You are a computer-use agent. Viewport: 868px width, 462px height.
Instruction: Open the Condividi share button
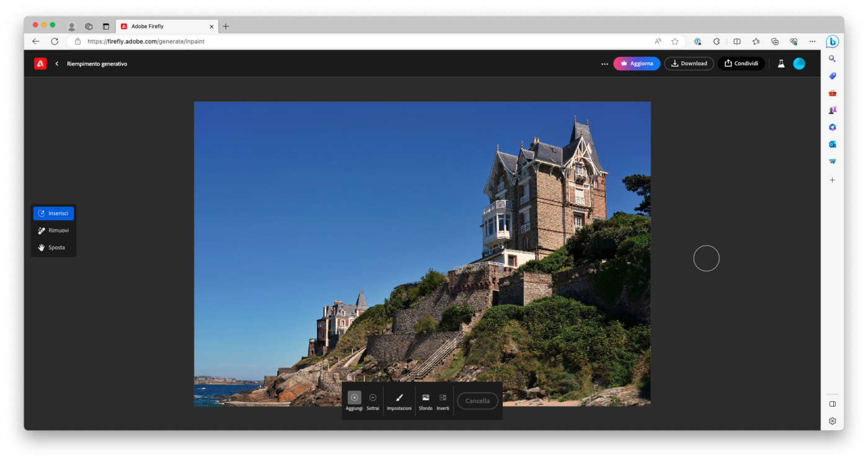coord(741,63)
